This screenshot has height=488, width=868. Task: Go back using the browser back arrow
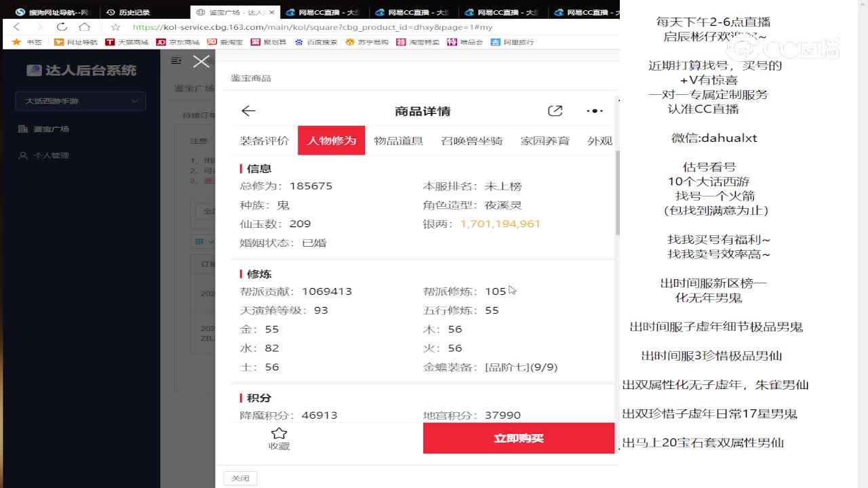17,27
